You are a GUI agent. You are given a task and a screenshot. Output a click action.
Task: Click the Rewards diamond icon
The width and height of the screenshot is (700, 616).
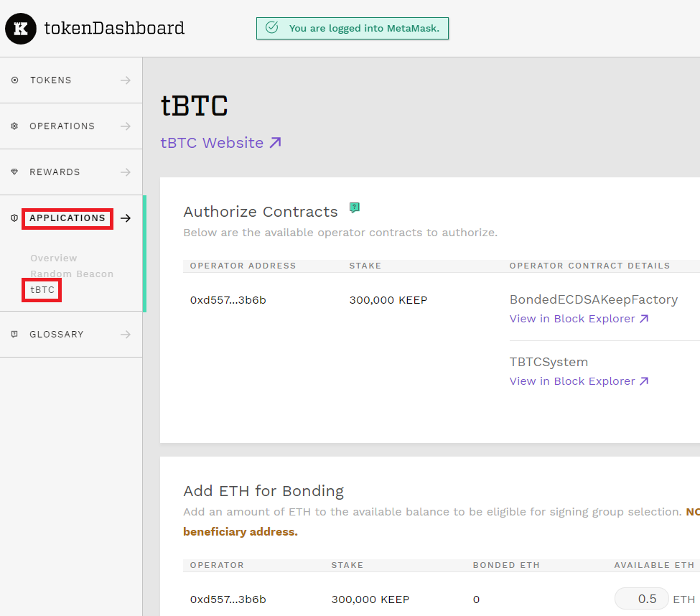click(x=15, y=172)
